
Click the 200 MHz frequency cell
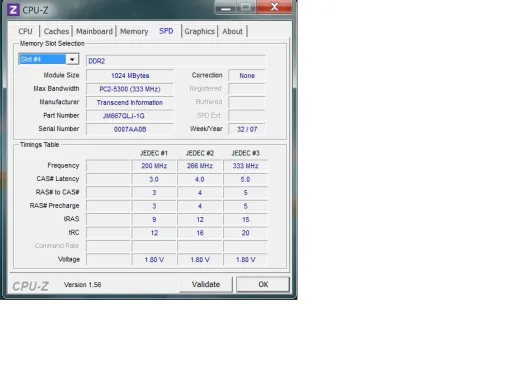click(x=154, y=166)
